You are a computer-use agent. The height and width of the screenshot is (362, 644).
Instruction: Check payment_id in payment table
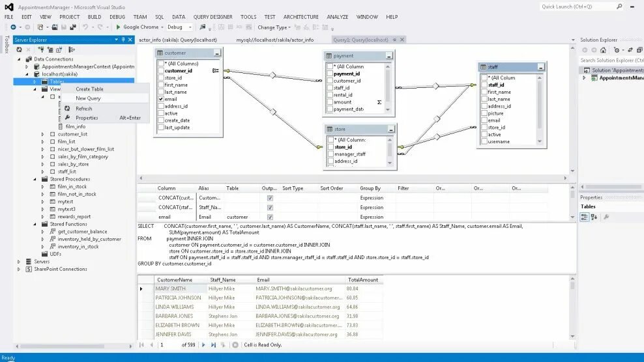(330, 74)
